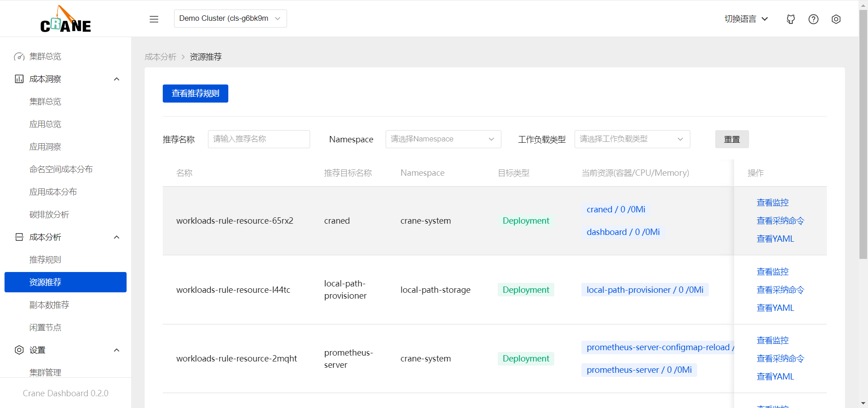Select 应用成本分布 in sidebar
868x408 pixels.
pyautogui.click(x=66, y=192)
